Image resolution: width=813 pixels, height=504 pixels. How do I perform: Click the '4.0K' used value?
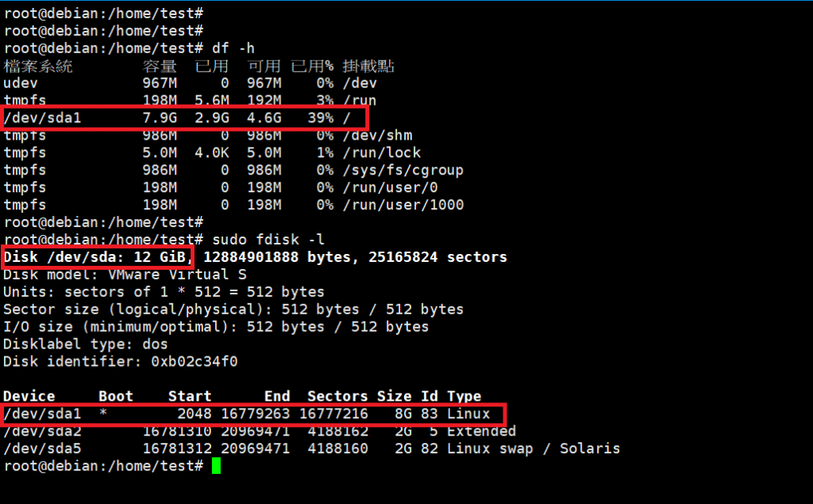[211, 153]
